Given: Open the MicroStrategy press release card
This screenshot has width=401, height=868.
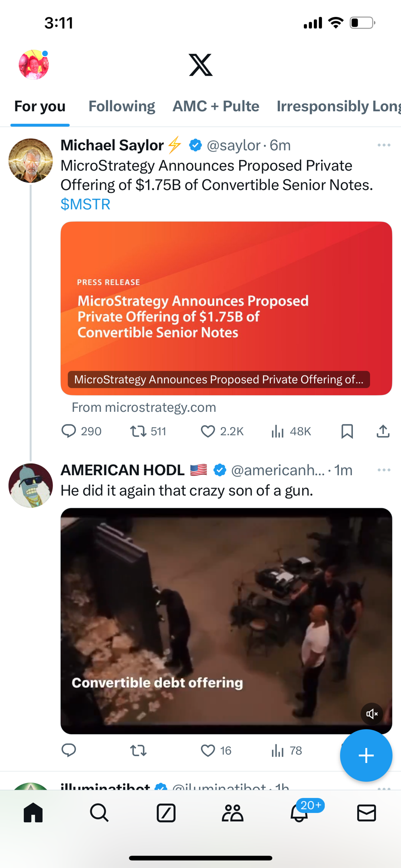Looking at the screenshot, I should [x=226, y=308].
